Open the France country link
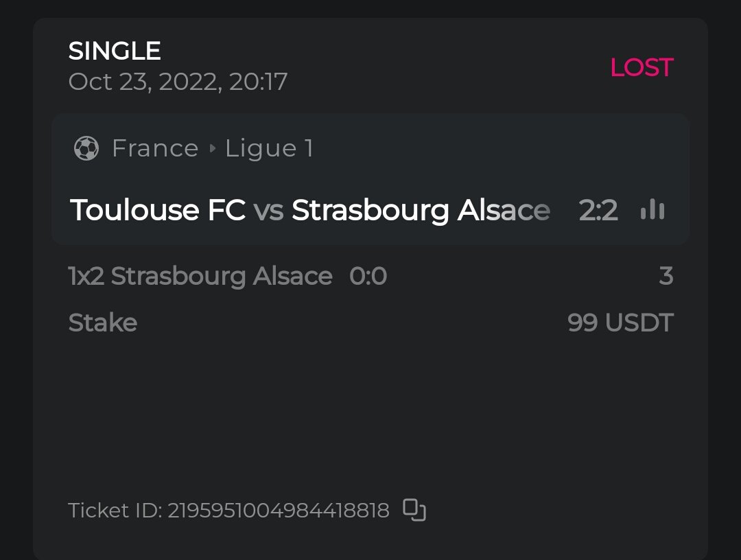The image size is (741, 560). point(155,148)
